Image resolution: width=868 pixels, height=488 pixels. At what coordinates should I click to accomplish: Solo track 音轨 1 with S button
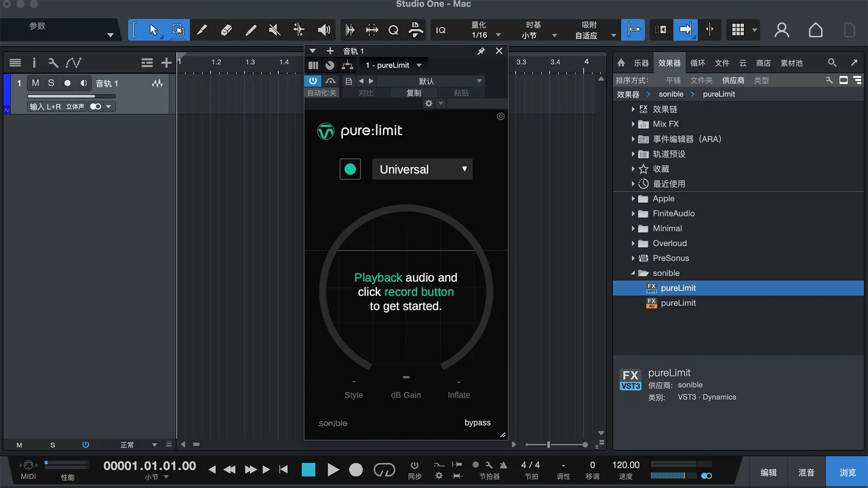click(x=51, y=83)
